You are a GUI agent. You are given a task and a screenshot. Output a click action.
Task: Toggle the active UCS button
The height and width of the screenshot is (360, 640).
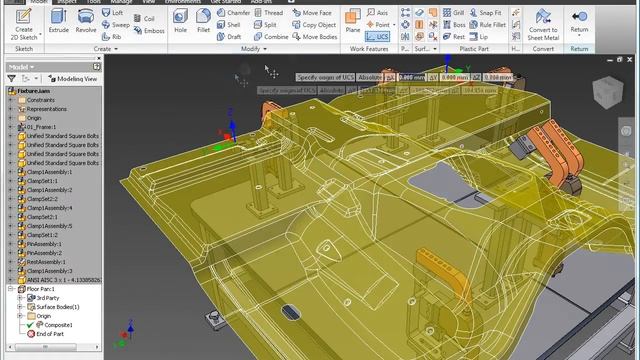378,37
